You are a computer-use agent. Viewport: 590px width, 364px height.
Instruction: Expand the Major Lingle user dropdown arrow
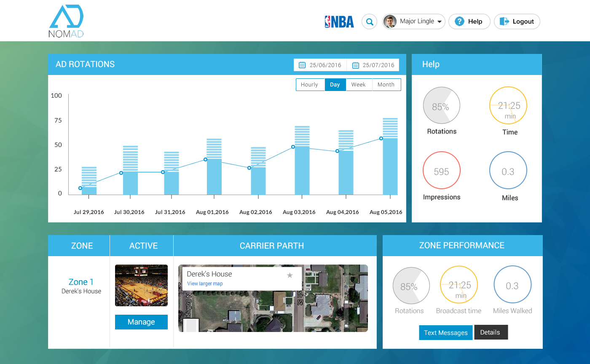click(x=439, y=21)
